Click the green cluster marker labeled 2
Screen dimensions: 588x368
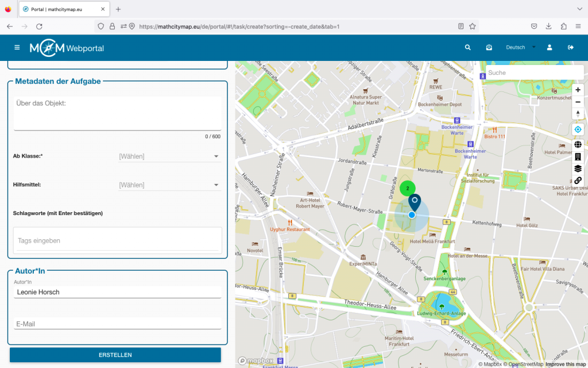tap(408, 188)
